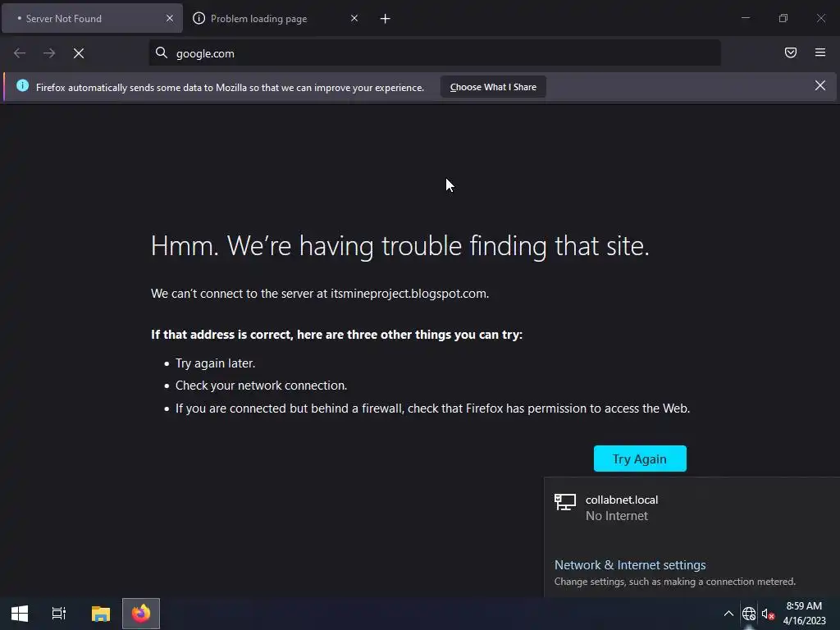Switch to the Server Not Found tab
Viewport: 840px width, 630px height.
pyautogui.click(x=92, y=19)
